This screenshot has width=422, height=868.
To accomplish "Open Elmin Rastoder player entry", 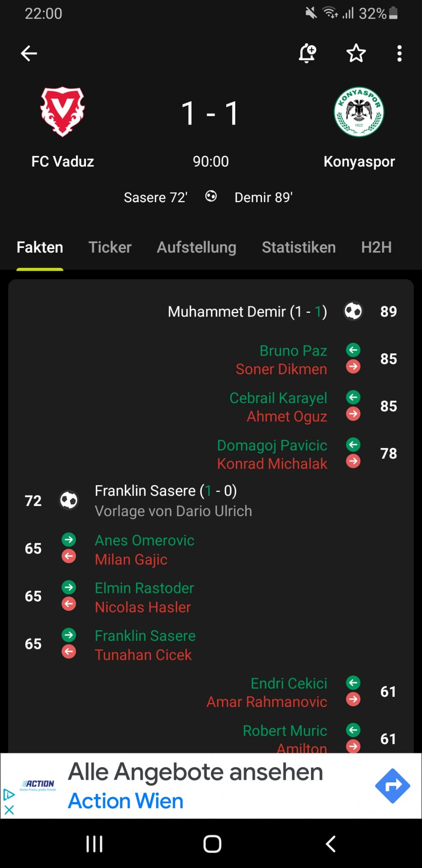I will (144, 588).
